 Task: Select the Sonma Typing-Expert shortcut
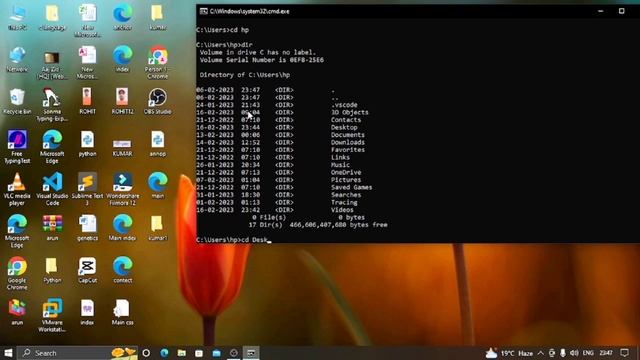[52, 105]
